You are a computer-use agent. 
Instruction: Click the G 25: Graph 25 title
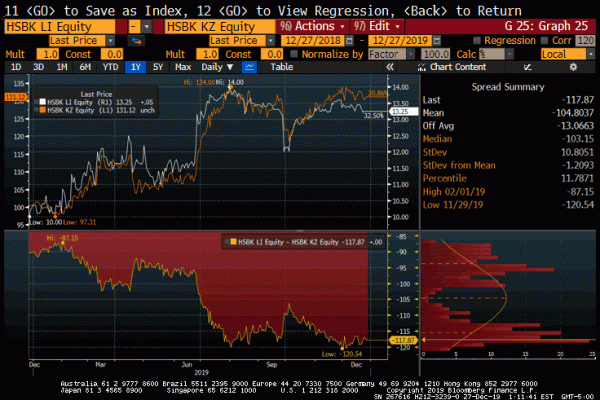[x=546, y=26]
